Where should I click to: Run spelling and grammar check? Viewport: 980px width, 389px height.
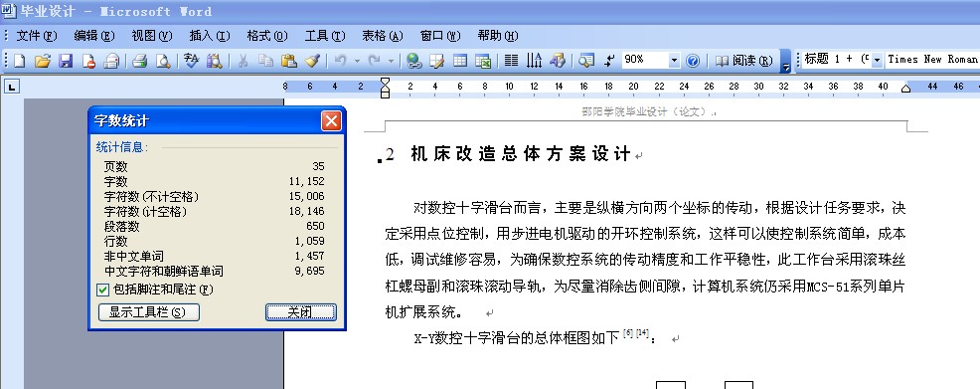(x=191, y=61)
